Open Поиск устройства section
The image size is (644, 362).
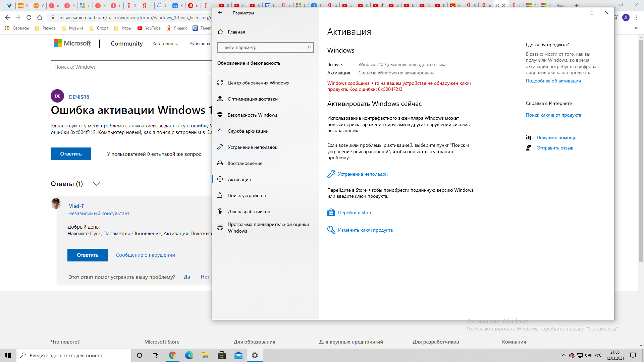click(247, 195)
